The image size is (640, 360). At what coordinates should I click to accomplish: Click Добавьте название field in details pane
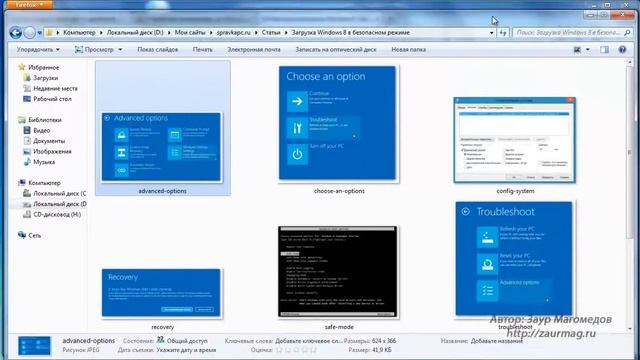pyautogui.click(x=496, y=341)
